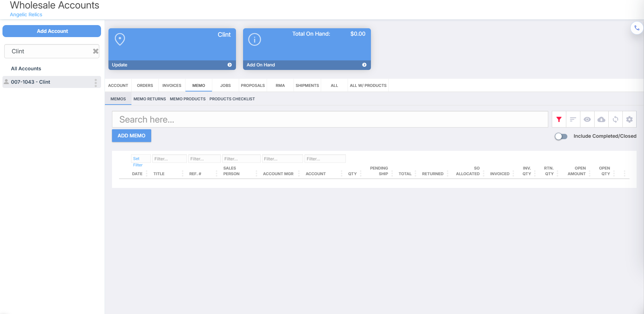Sort by ACCOUNT MGR column header
This screenshot has width=644, height=314.
pyautogui.click(x=278, y=174)
